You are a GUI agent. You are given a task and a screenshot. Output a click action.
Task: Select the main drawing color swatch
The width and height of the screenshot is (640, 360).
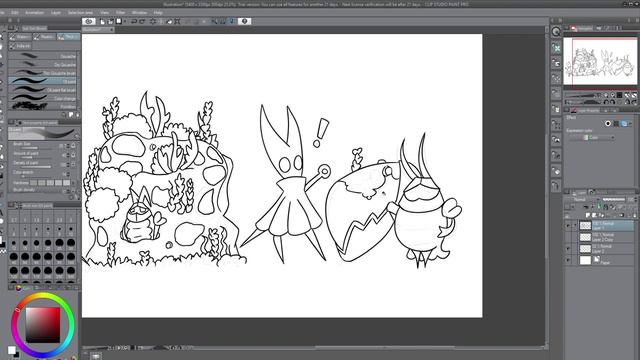(x=11, y=350)
